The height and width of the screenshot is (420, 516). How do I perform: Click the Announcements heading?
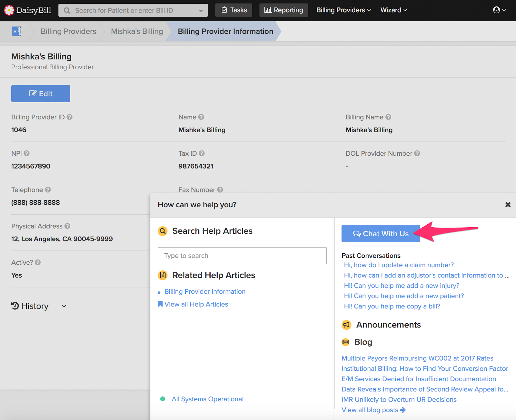[x=389, y=325]
